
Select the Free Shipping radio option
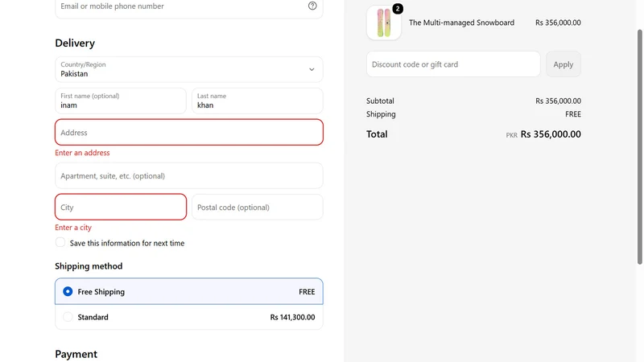[68, 291]
